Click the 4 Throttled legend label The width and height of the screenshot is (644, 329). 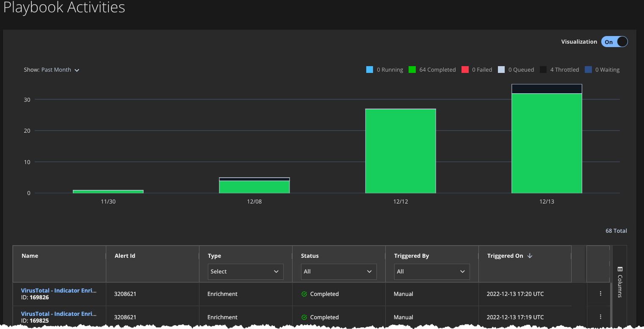click(564, 70)
